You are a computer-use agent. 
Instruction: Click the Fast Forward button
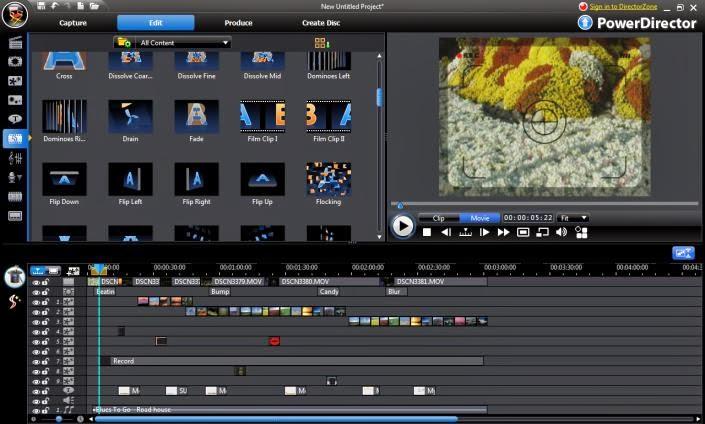[503, 232]
